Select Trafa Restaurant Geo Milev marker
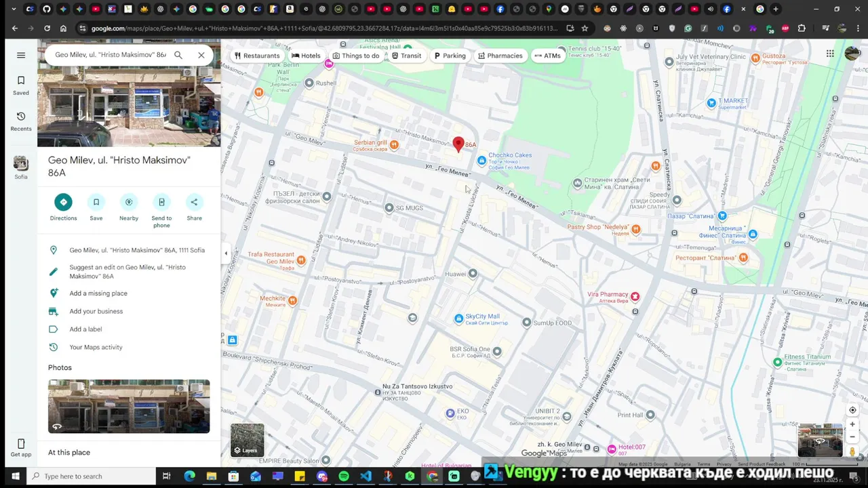Image resolution: width=868 pixels, height=488 pixels. point(301,260)
